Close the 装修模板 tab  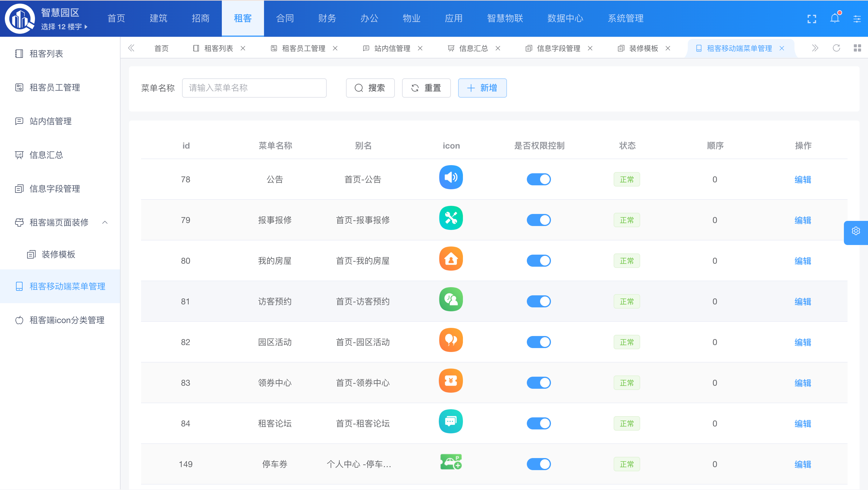point(668,49)
